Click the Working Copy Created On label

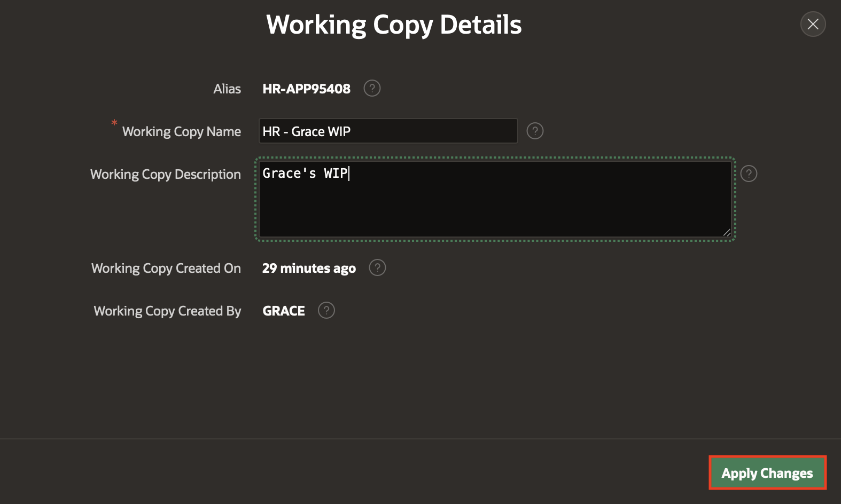click(166, 268)
